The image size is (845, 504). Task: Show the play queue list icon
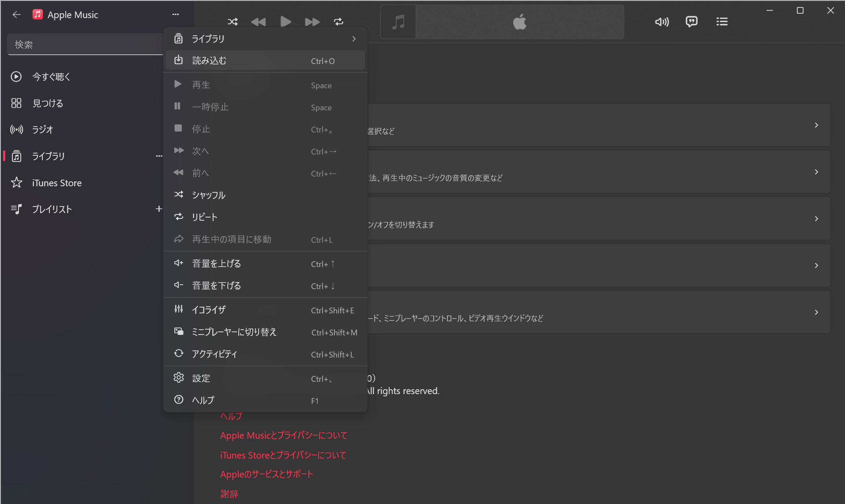pyautogui.click(x=722, y=22)
